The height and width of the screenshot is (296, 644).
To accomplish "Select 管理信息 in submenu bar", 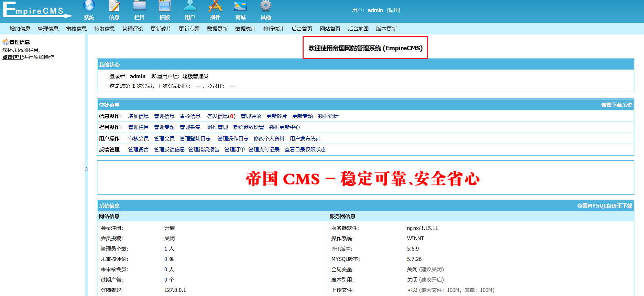I will (48, 29).
